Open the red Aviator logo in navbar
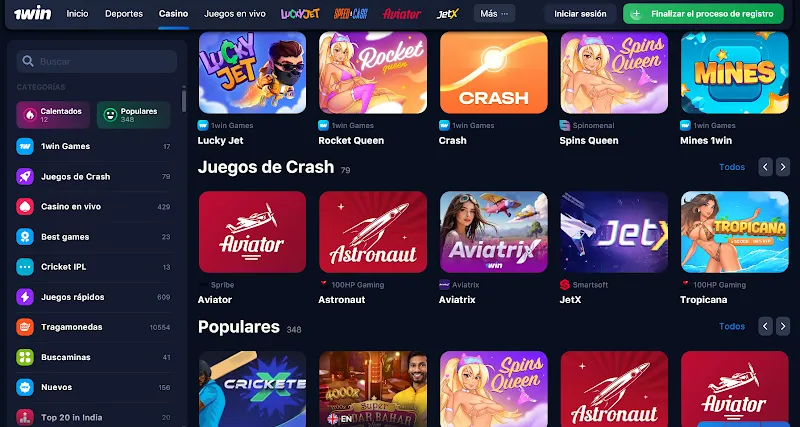800x427 pixels. click(x=402, y=14)
